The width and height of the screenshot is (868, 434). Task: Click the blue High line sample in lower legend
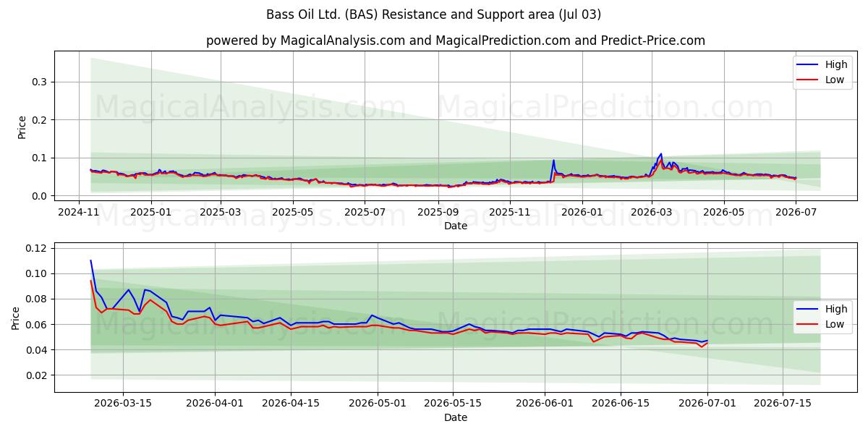point(809,310)
